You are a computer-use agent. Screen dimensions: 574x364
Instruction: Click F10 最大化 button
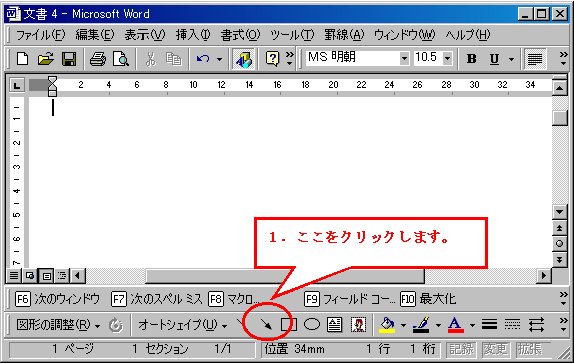(428, 299)
